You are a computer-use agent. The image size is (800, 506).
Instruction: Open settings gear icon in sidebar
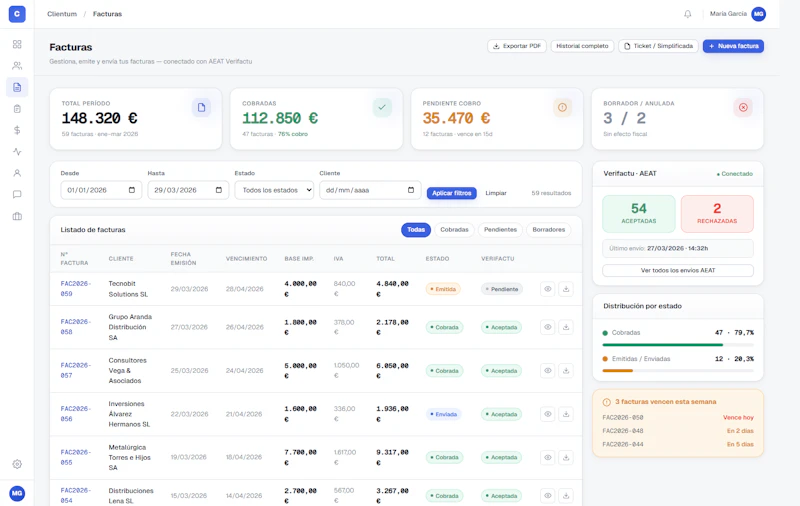pos(17,464)
